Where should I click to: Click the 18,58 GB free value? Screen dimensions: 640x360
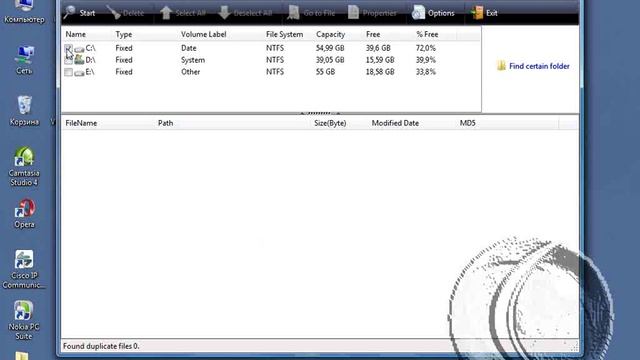point(380,72)
